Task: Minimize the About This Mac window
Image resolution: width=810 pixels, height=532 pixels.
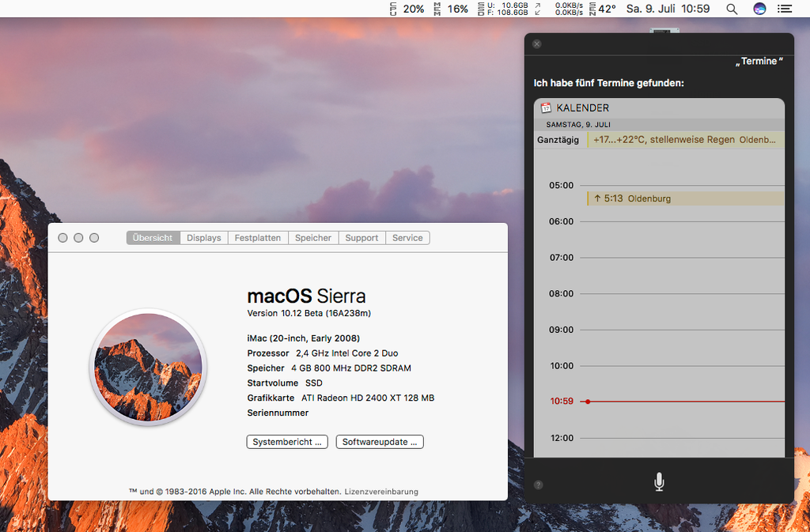Action: (x=78, y=238)
